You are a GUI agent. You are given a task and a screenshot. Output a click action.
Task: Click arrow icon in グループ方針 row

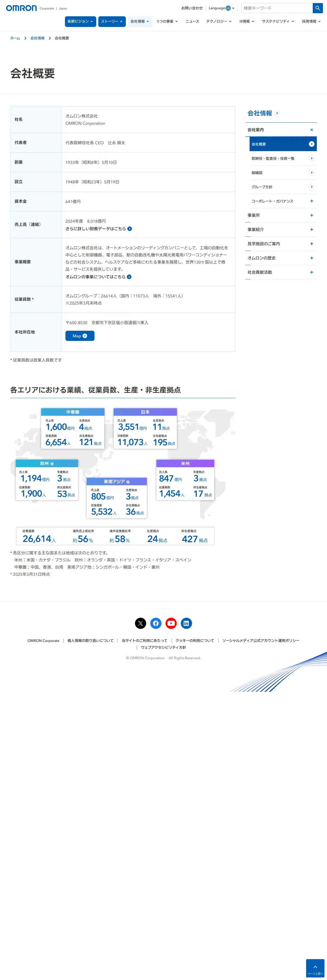tap(311, 187)
